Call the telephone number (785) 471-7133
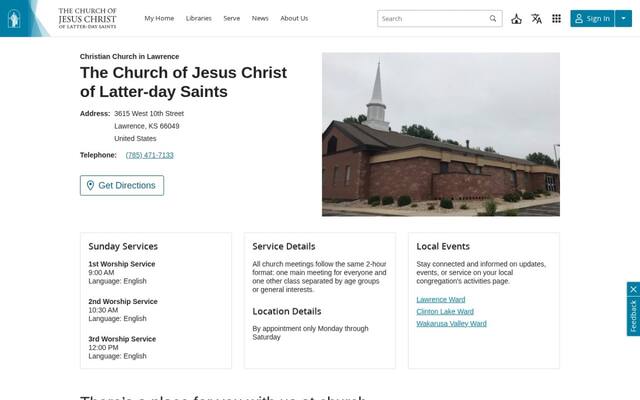640x400 pixels. (149, 155)
